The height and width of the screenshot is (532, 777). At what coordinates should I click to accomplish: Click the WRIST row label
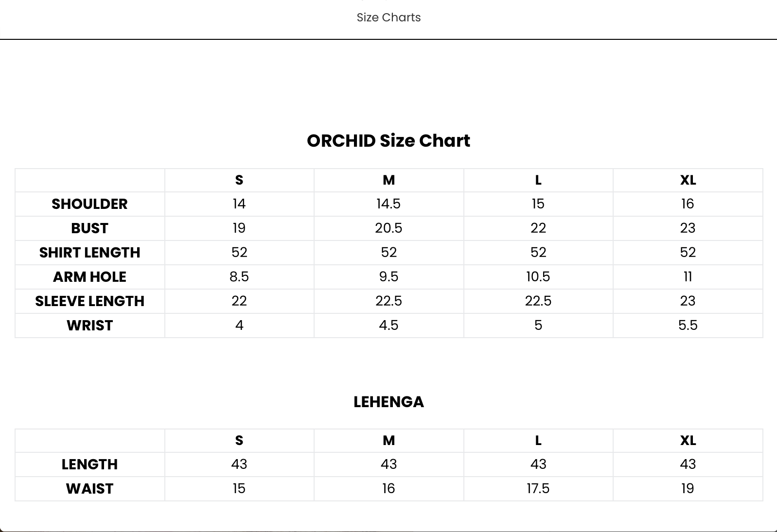(89, 326)
